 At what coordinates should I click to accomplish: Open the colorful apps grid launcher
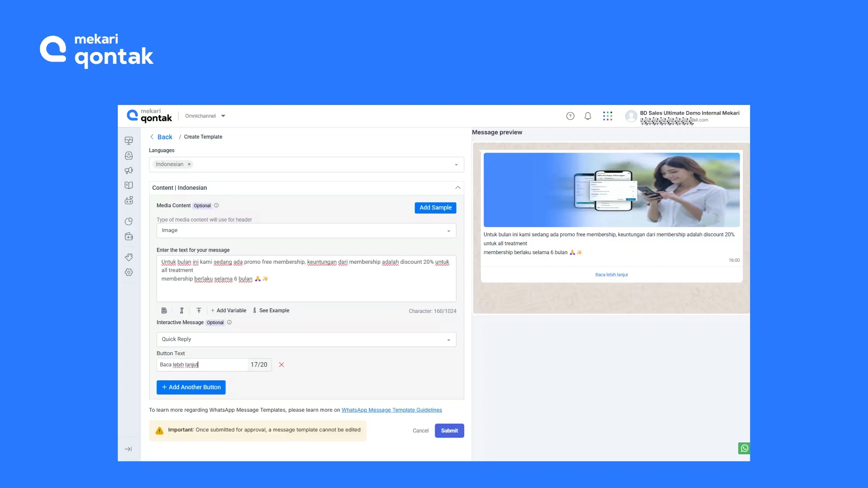[x=608, y=116]
